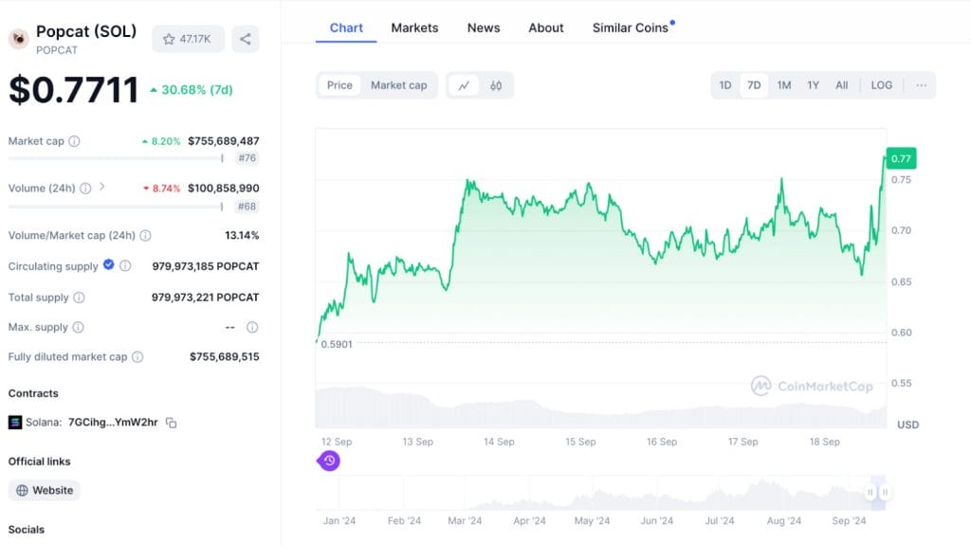Add Popcat to watchlist with star button
Image resolution: width=971 pixels, height=560 pixels.
click(188, 39)
